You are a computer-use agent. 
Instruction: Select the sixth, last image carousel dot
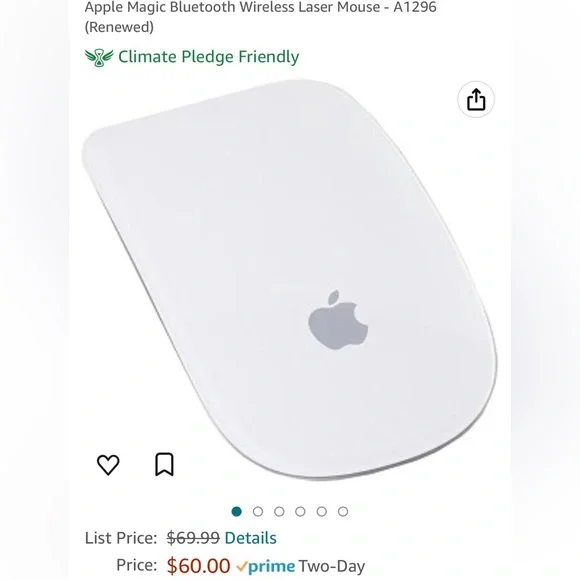point(343,512)
